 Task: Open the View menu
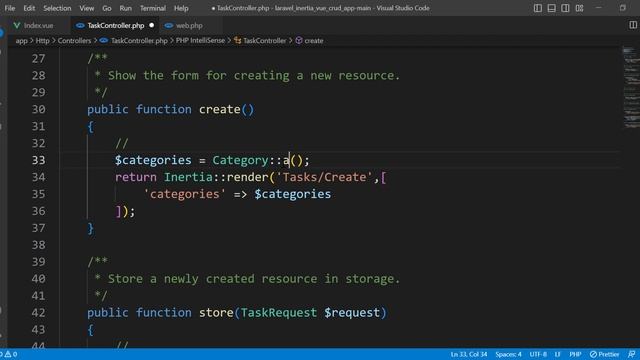pyautogui.click(x=87, y=8)
